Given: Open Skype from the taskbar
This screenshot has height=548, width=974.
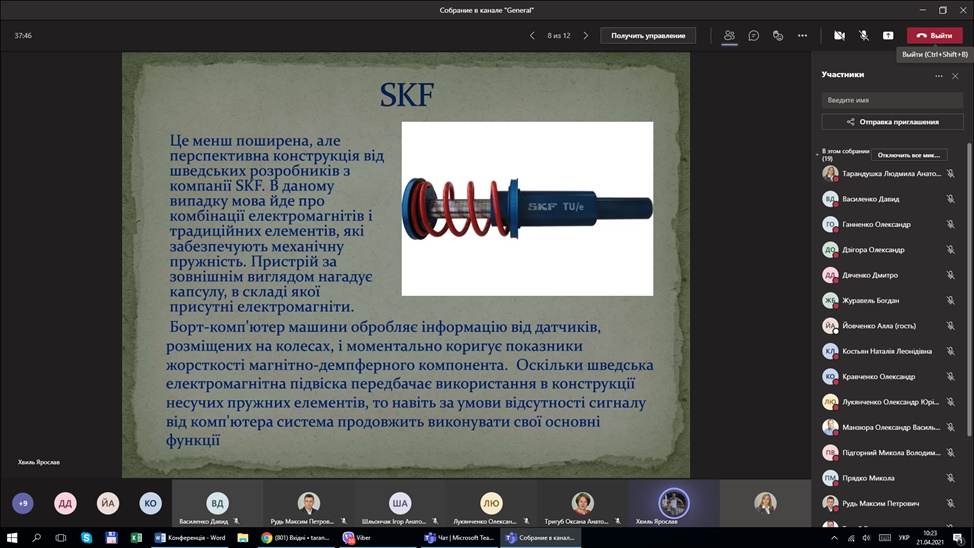Looking at the screenshot, I should [86, 538].
